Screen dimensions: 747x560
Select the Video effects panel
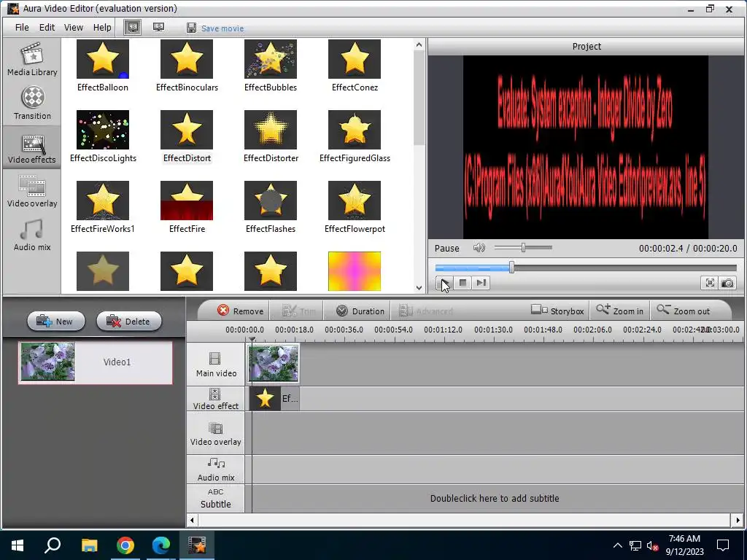[x=32, y=147]
